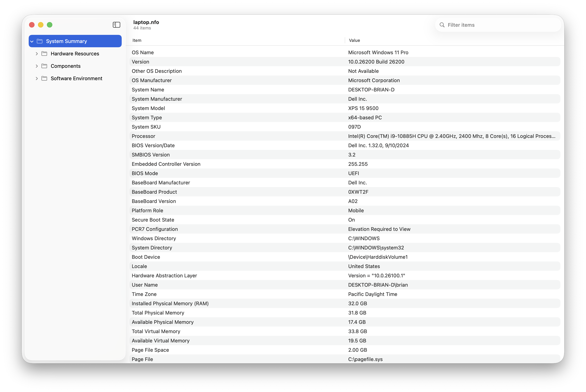This screenshot has height=392, width=586.
Task: Sort by the Value column header
Action: pyautogui.click(x=354, y=40)
